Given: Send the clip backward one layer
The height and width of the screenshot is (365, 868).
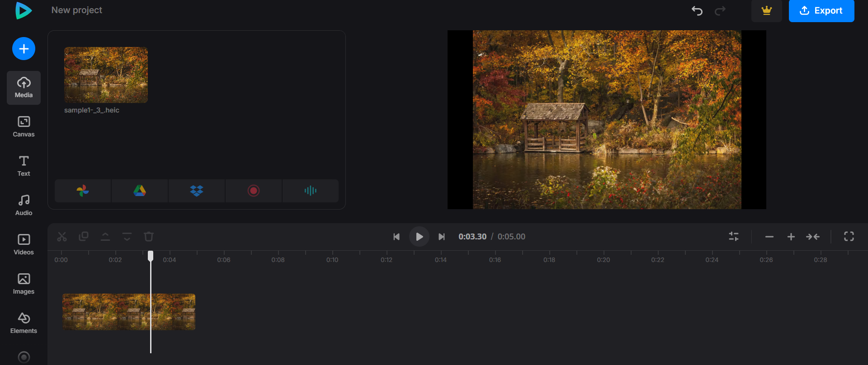Looking at the screenshot, I should coord(127,237).
